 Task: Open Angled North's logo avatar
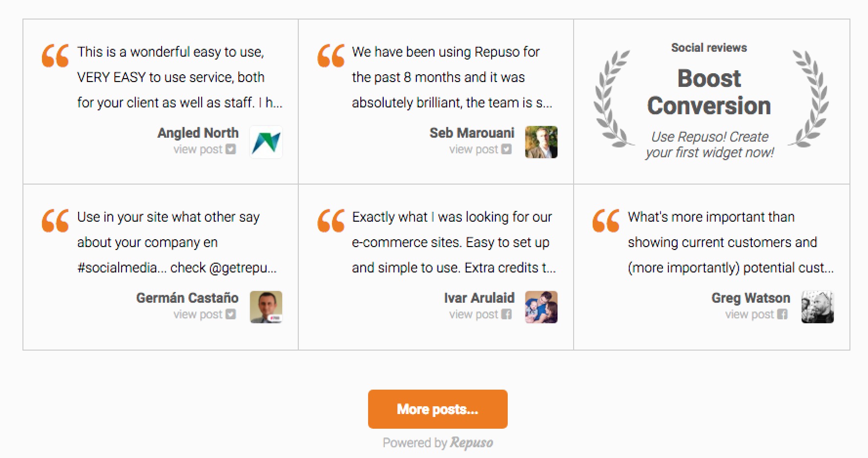pos(266,142)
